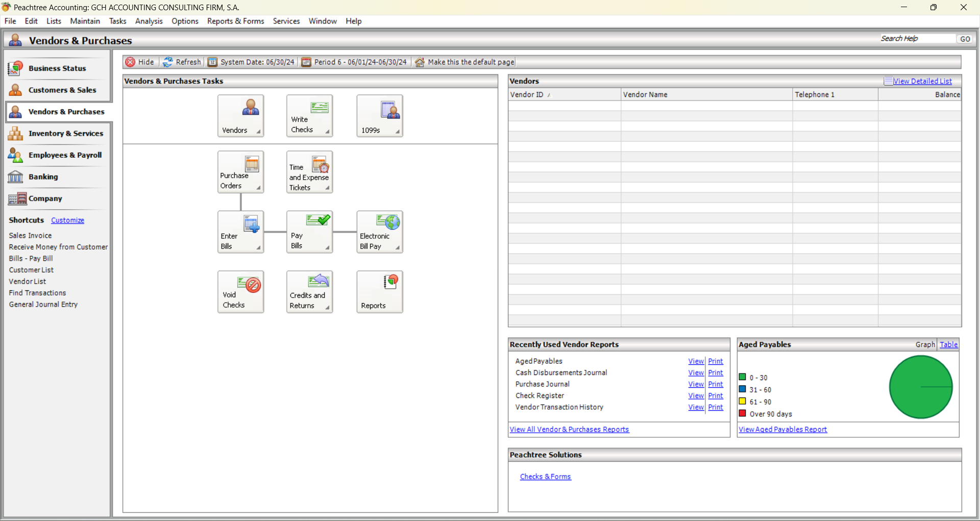Open the Tasks menu
The height and width of the screenshot is (521, 980).
(x=117, y=21)
